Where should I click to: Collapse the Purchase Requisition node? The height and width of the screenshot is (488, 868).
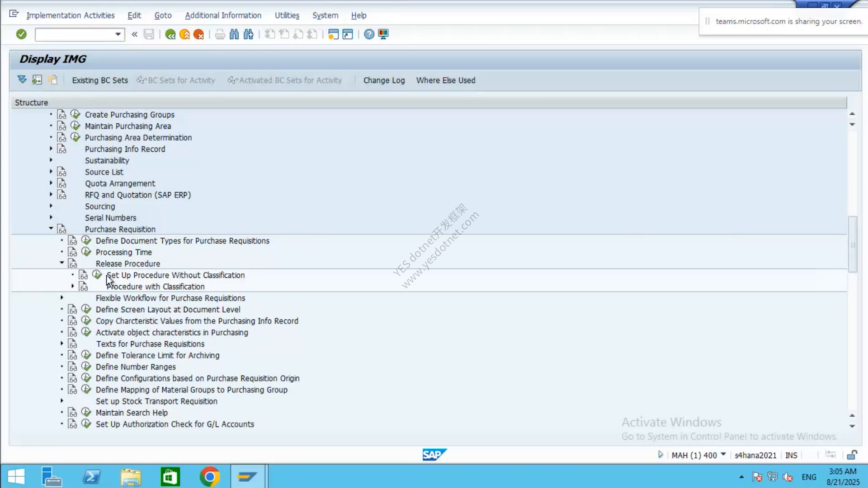(51, 229)
